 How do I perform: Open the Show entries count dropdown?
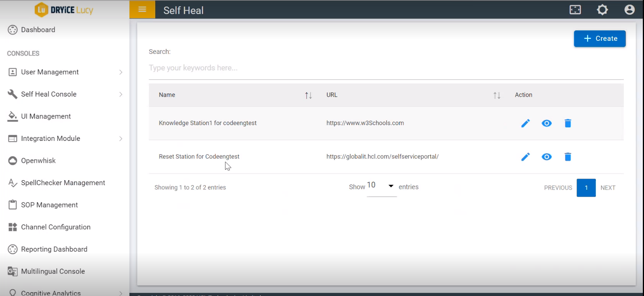pos(381,186)
